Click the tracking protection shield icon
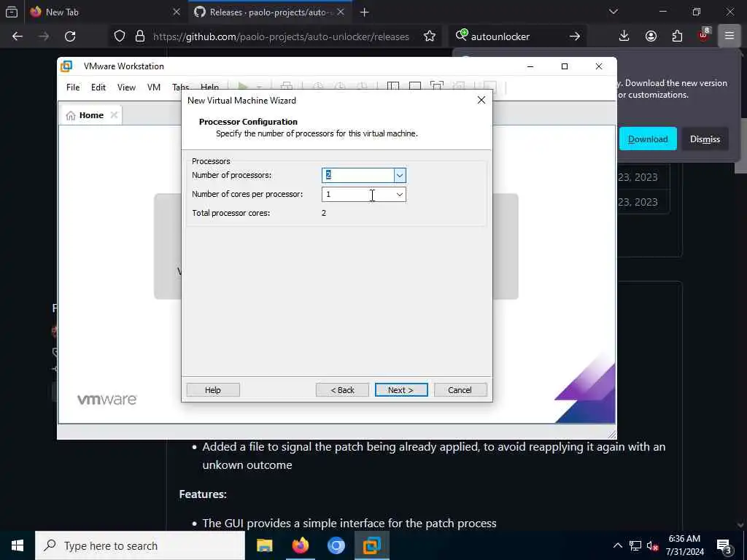The width and height of the screenshot is (747, 560). tap(120, 36)
